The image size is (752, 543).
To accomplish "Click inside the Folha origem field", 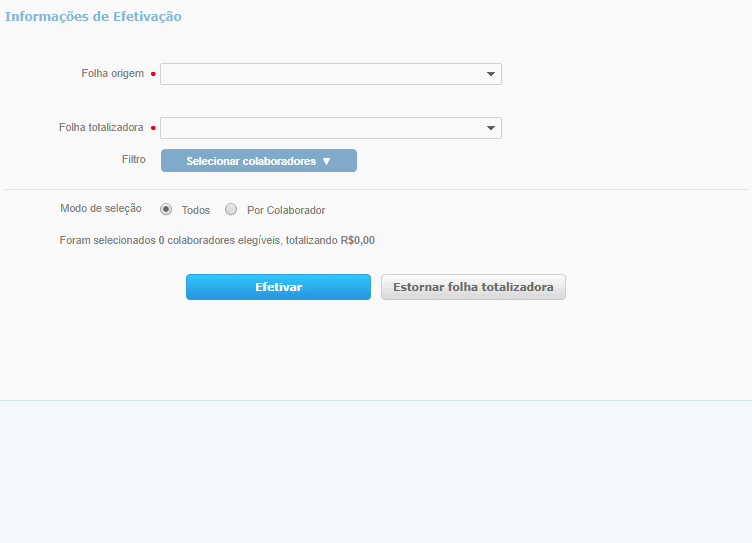I will (x=320, y=74).
